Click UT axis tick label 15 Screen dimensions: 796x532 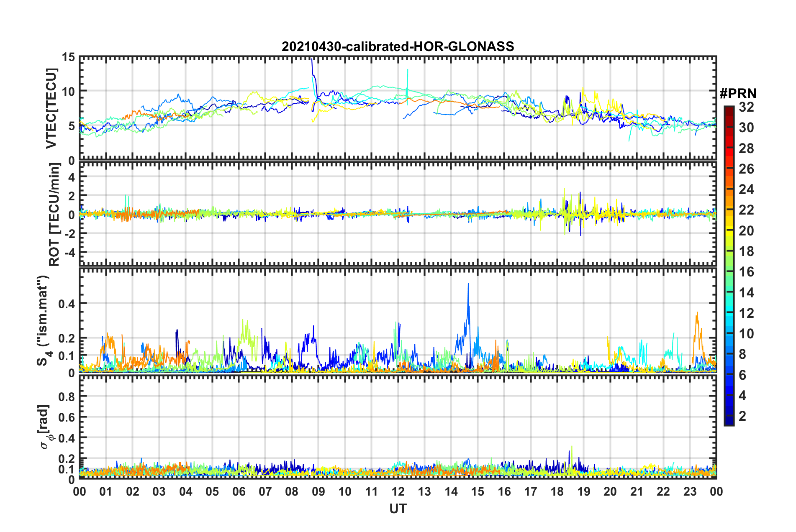pos(478,491)
